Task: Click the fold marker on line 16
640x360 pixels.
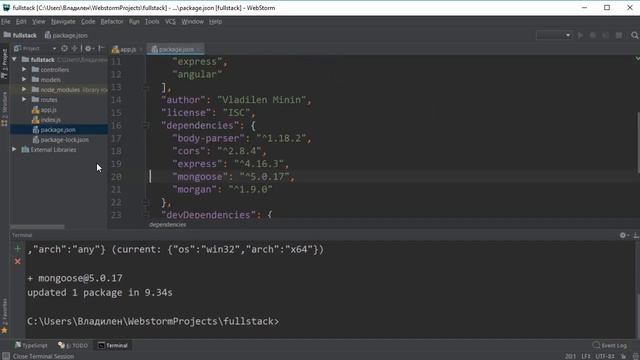Action: [x=146, y=126]
